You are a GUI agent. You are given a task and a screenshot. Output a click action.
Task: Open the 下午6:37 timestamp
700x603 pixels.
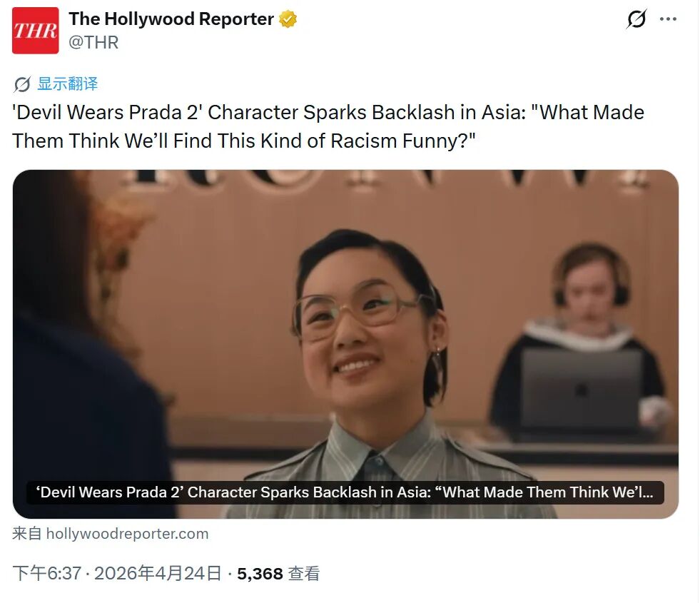pyautogui.click(x=47, y=574)
